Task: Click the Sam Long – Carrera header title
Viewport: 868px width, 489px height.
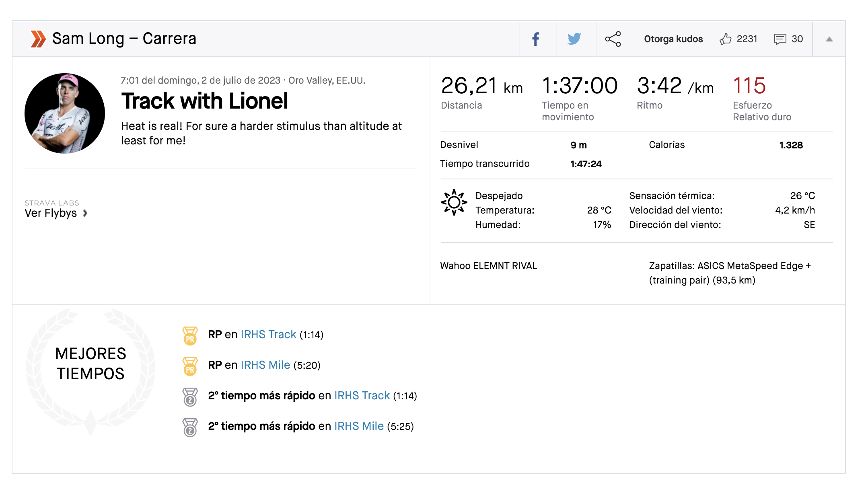Action: [x=124, y=39]
